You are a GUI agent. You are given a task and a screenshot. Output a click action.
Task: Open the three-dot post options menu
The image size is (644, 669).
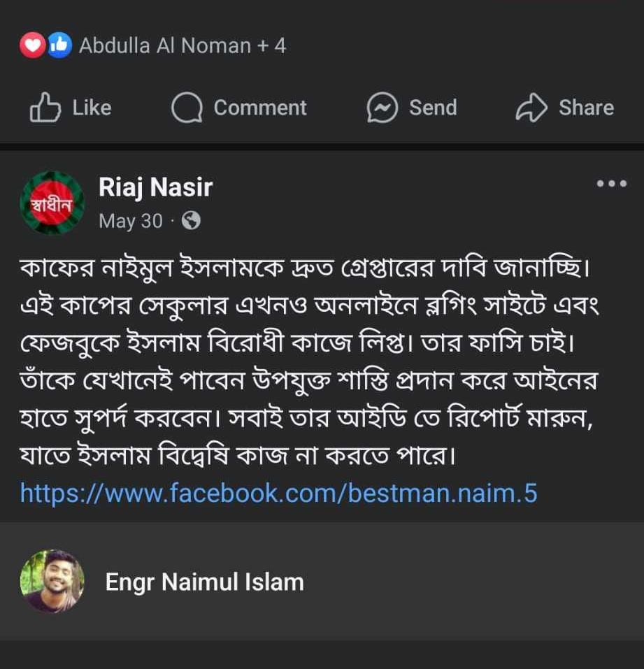611,184
